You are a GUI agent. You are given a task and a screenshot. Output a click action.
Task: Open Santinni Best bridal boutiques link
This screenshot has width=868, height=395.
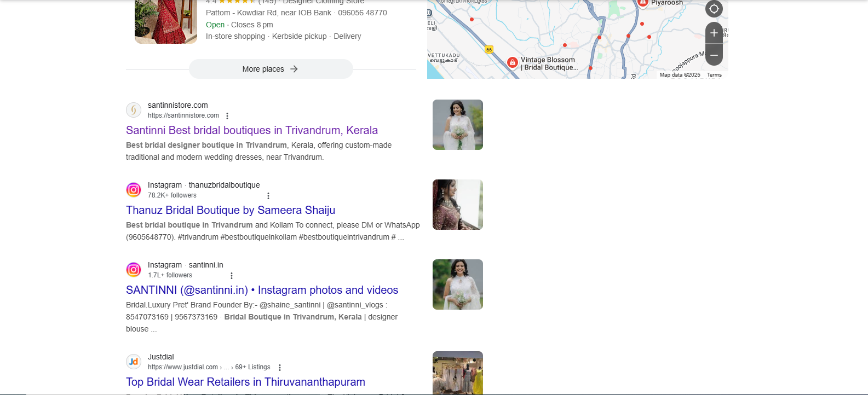pyautogui.click(x=252, y=130)
